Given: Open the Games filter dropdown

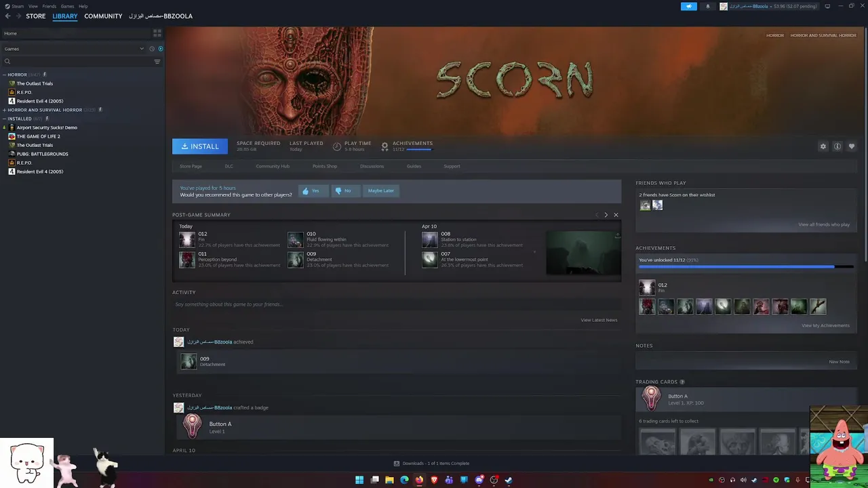Looking at the screenshot, I should tap(74, 49).
